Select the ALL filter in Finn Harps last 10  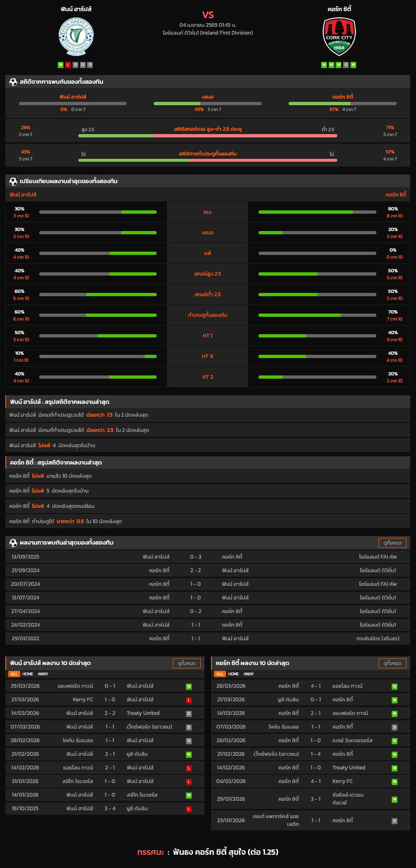coord(14,674)
